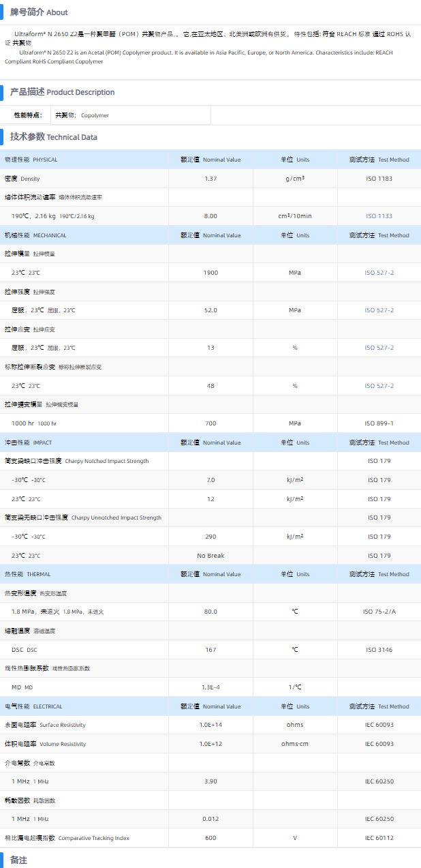Click the 牌号简介 About section heading
Viewport: 421px width, 868px height.
pos(39,12)
